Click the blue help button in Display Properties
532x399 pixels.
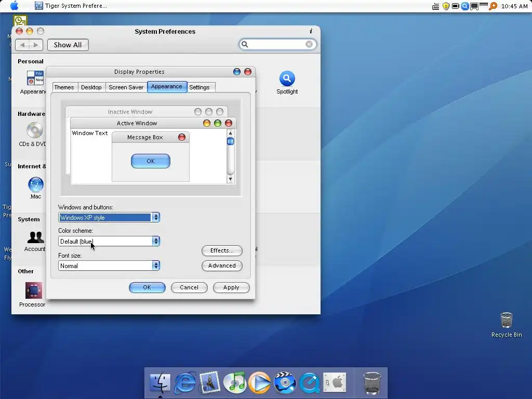(237, 72)
